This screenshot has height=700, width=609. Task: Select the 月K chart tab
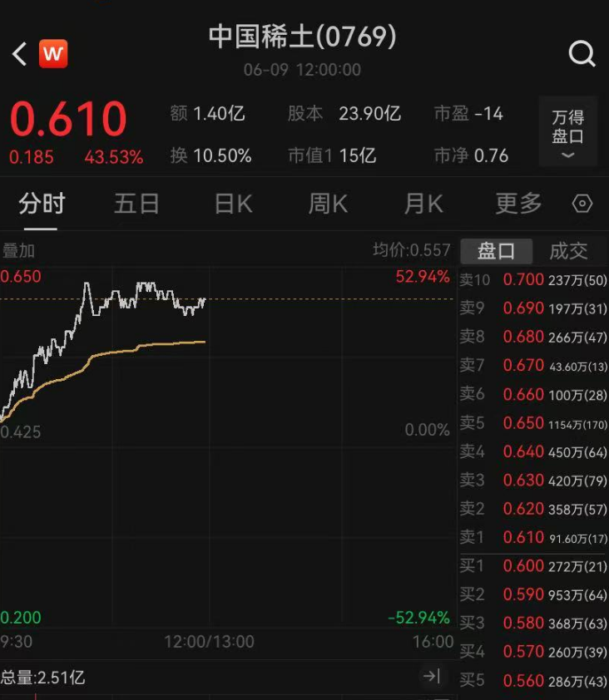click(423, 204)
